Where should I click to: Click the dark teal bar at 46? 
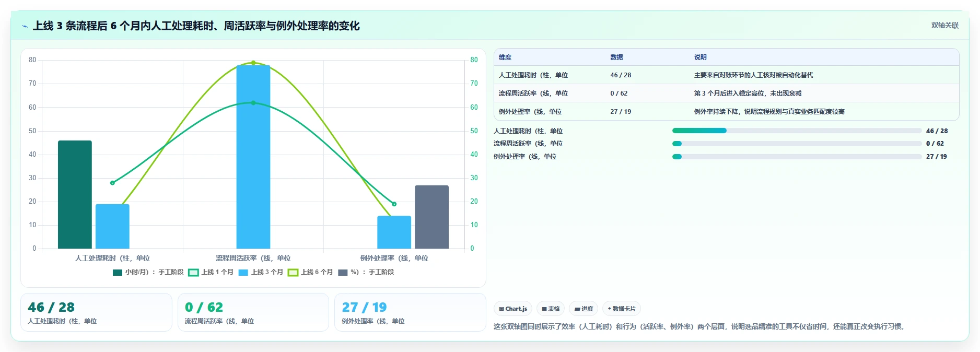pyautogui.click(x=75, y=194)
